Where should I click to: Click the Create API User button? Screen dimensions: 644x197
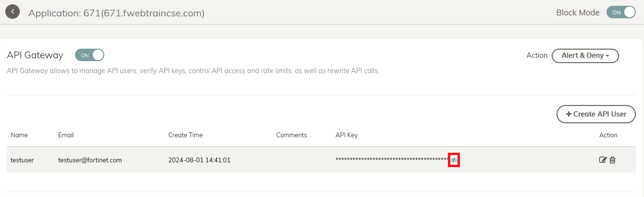(596, 114)
